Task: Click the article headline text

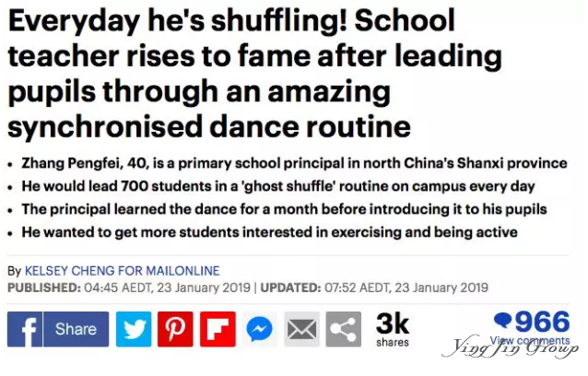Action: [254, 74]
